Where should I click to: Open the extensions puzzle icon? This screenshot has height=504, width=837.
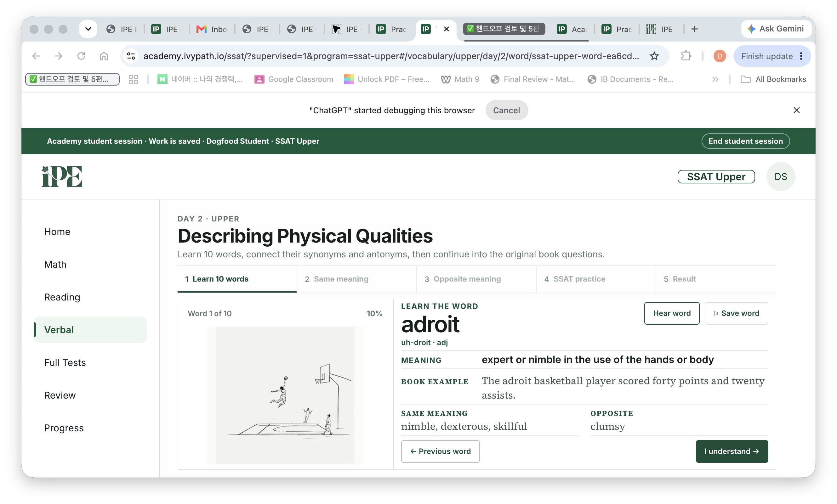(x=686, y=56)
